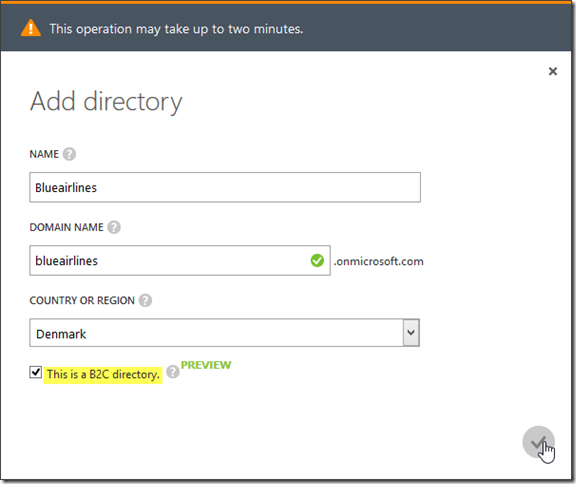Click the COUNTRY OR REGION field label
576x484 pixels.
[x=82, y=300]
